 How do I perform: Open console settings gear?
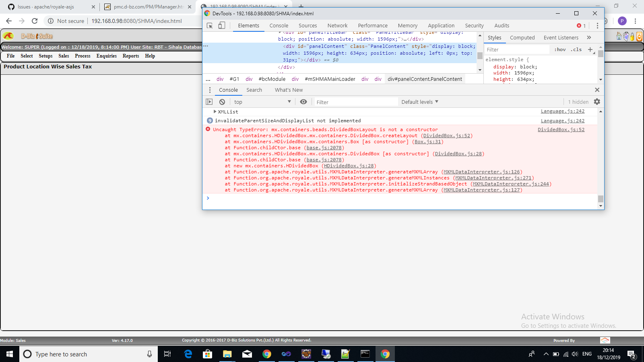coord(597,102)
